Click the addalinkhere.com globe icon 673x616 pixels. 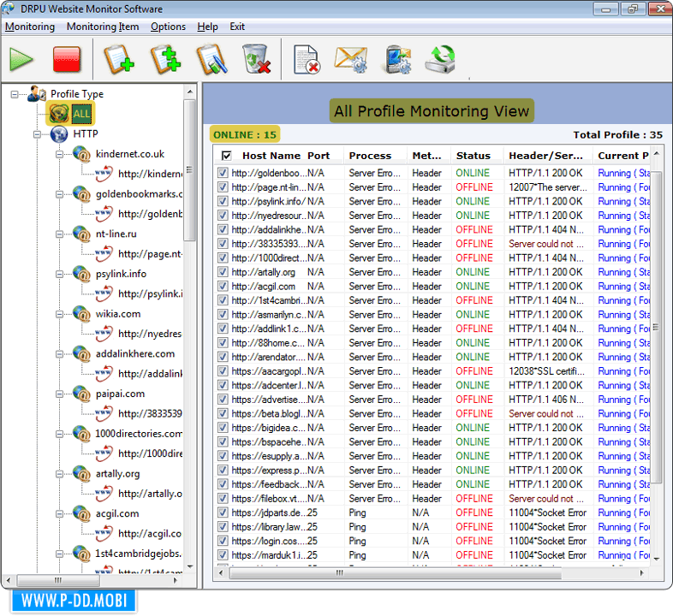(x=81, y=353)
